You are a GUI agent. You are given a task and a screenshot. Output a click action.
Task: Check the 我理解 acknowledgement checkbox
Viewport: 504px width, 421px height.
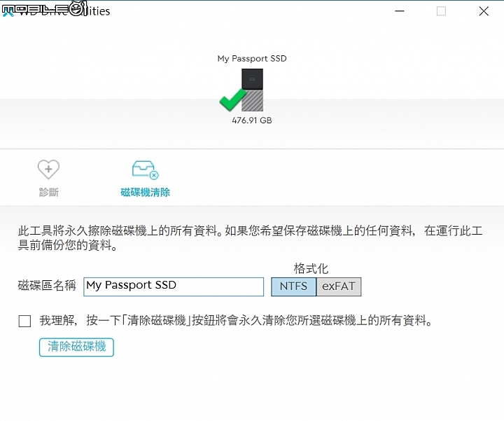24,321
